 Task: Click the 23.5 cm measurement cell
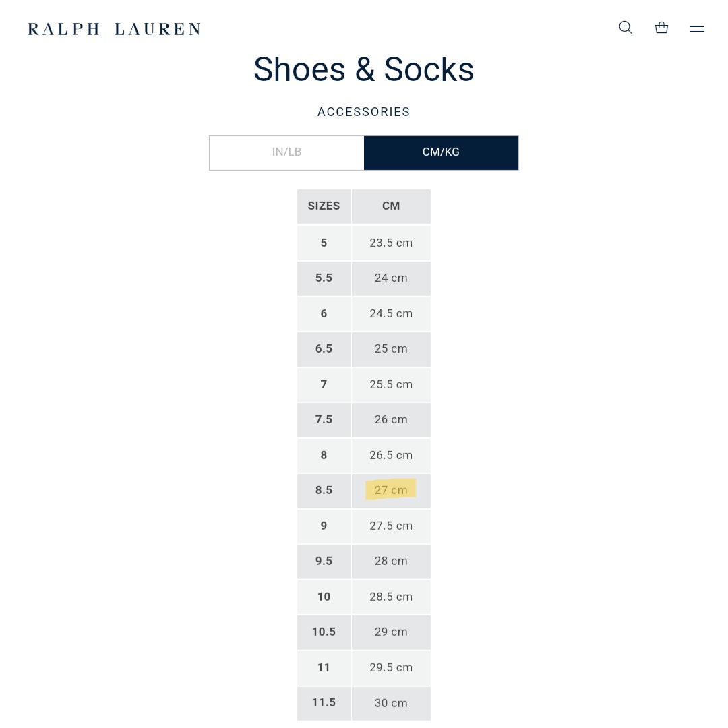[x=391, y=243]
